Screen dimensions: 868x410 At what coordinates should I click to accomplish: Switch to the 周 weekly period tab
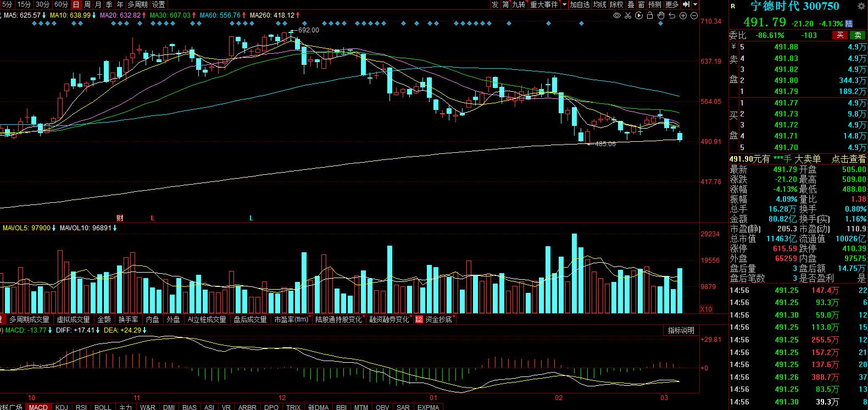(x=87, y=4)
